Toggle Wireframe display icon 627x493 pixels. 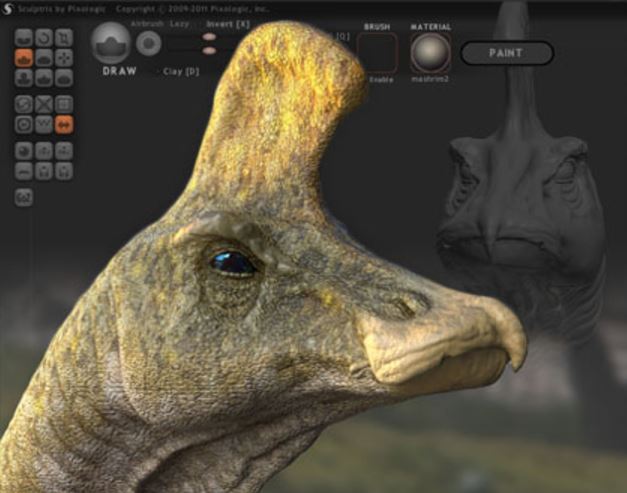tap(44, 124)
